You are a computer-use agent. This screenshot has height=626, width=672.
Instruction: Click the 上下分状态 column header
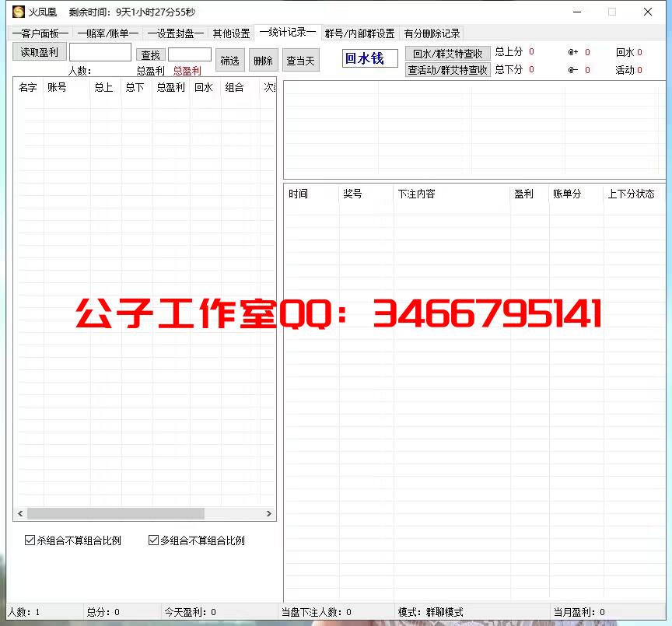point(634,194)
